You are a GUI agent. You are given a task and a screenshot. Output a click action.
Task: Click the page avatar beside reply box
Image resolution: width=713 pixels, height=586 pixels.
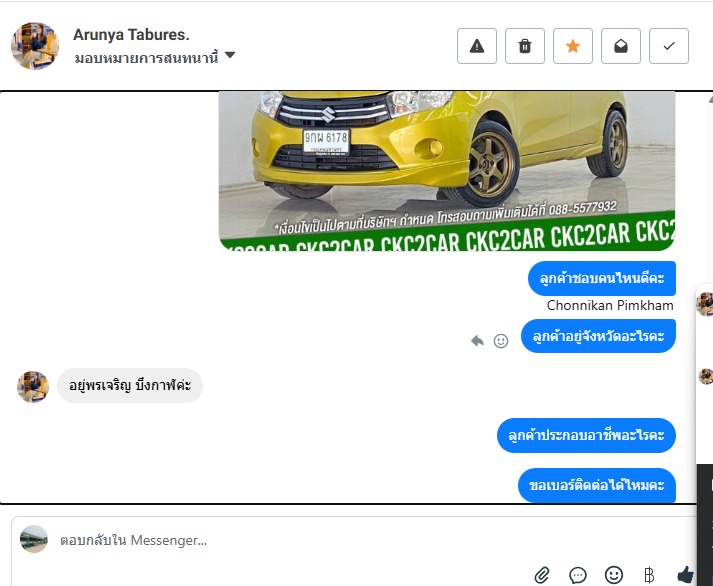(34, 539)
